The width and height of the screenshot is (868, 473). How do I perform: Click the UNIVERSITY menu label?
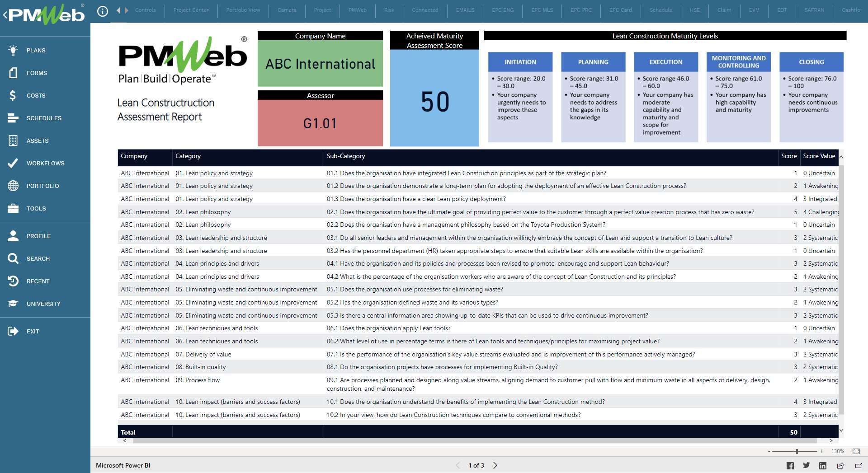[43, 304]
